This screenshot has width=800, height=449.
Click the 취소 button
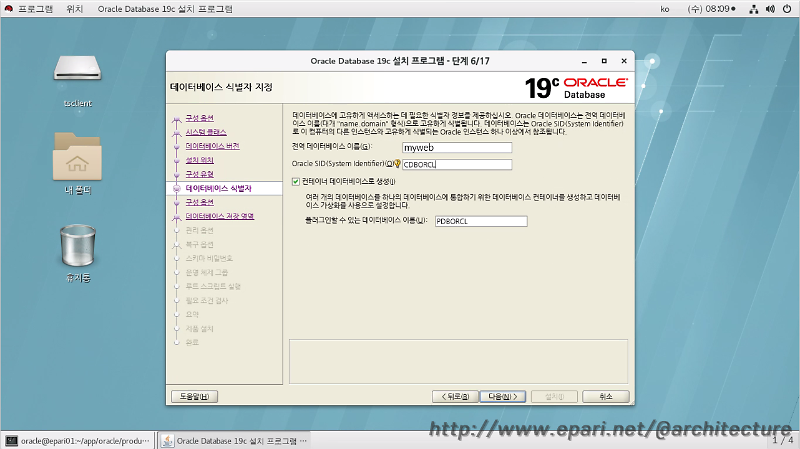606,396
